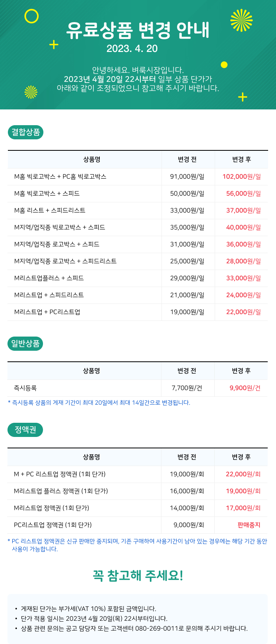Click the yellow plus sign beside title

54,44
